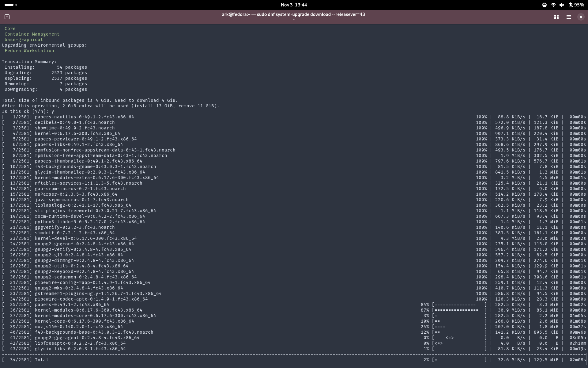
Task: Open a new terminal tab
Action: tap(7, 17)
